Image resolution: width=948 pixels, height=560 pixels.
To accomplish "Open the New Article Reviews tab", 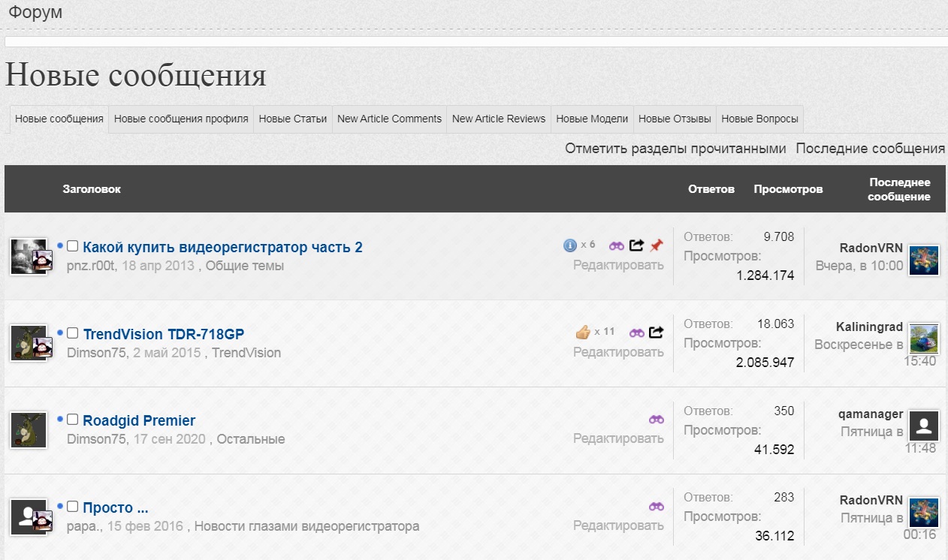I will pos(499,119).
